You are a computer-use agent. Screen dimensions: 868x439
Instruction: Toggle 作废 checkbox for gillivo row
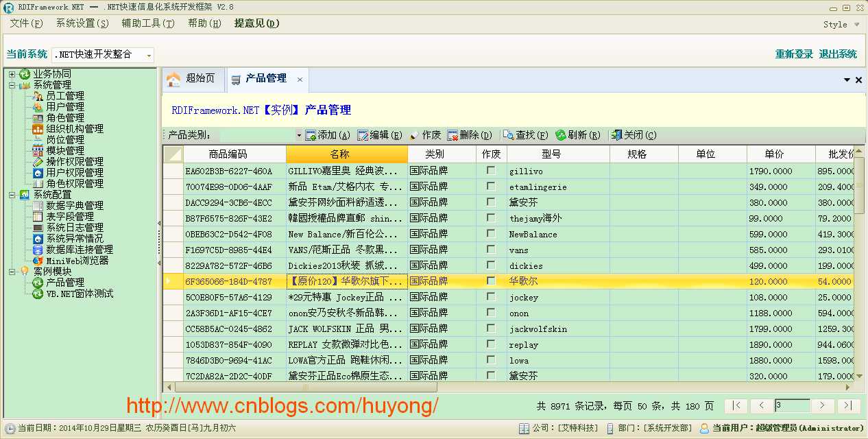[x=491, y=170]
